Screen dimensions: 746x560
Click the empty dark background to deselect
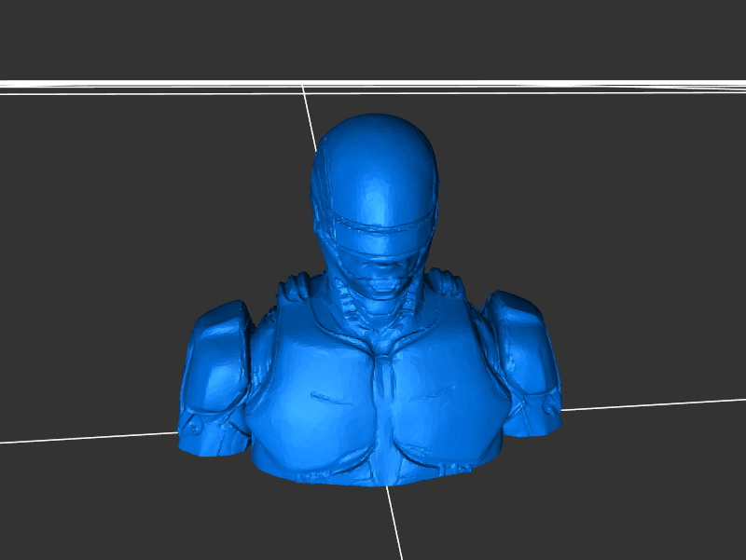pyautogui.click(x=112, y=233)
